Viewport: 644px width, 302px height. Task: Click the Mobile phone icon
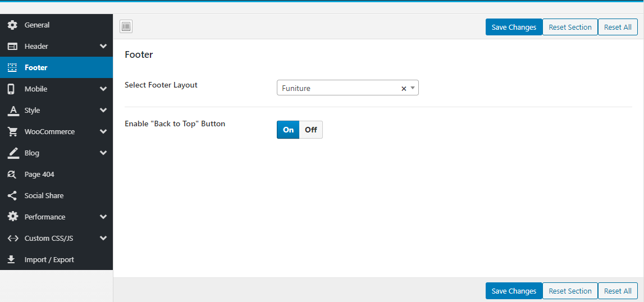point(11,89)
